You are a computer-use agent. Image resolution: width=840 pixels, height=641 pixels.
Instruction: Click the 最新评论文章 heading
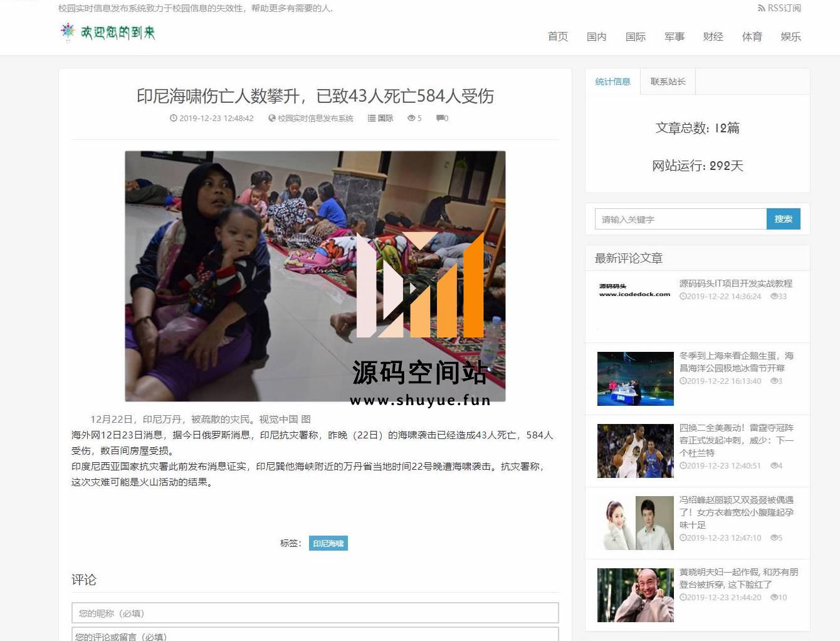[x=629, y=258]
